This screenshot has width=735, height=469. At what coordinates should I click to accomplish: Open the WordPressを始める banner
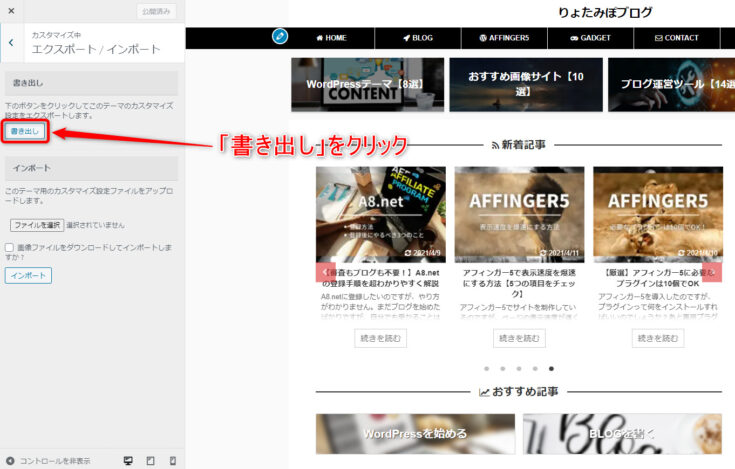coord(415,434)
